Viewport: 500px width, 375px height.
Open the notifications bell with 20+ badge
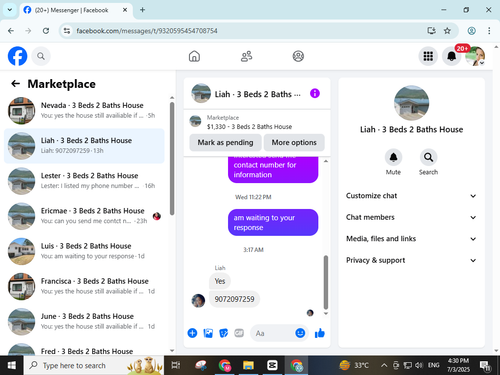(452, 56)
